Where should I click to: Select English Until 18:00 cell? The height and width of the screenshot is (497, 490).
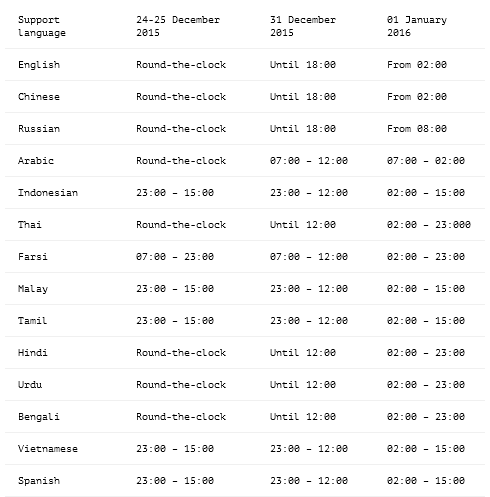pyautogui.click(x=303, y=65)
